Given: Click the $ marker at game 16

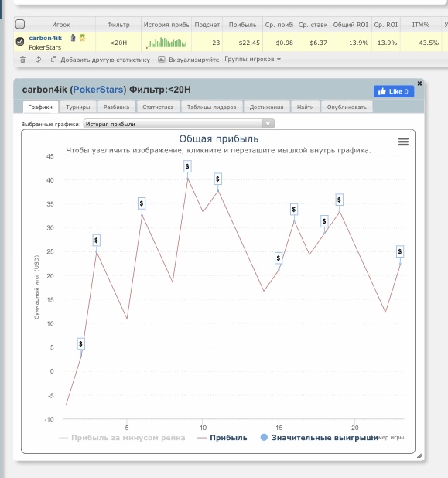Looking at the screenshot, I should [x=294, y=210].
